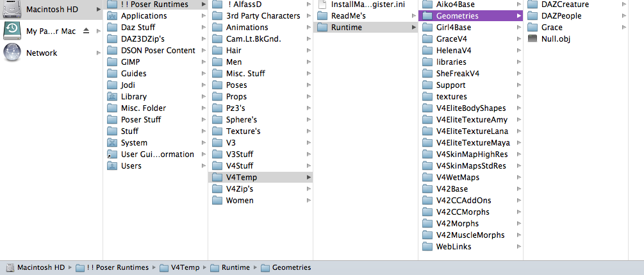
Task: Expand the DSON Poser Content arrow
Action: click(204, 51)
